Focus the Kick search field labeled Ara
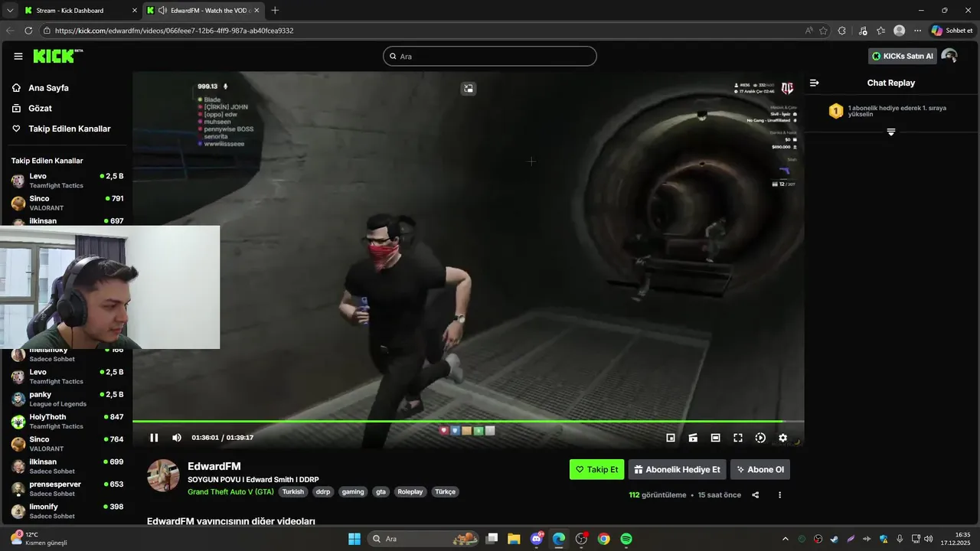The height and width of the screenshot is (551, 980). (490, 56)
